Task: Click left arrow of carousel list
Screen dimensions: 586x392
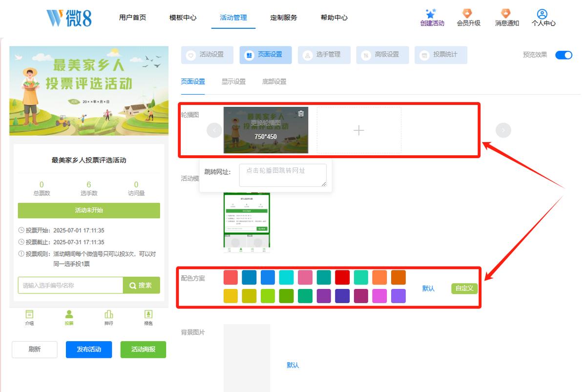Action: (x=214, y=130)
